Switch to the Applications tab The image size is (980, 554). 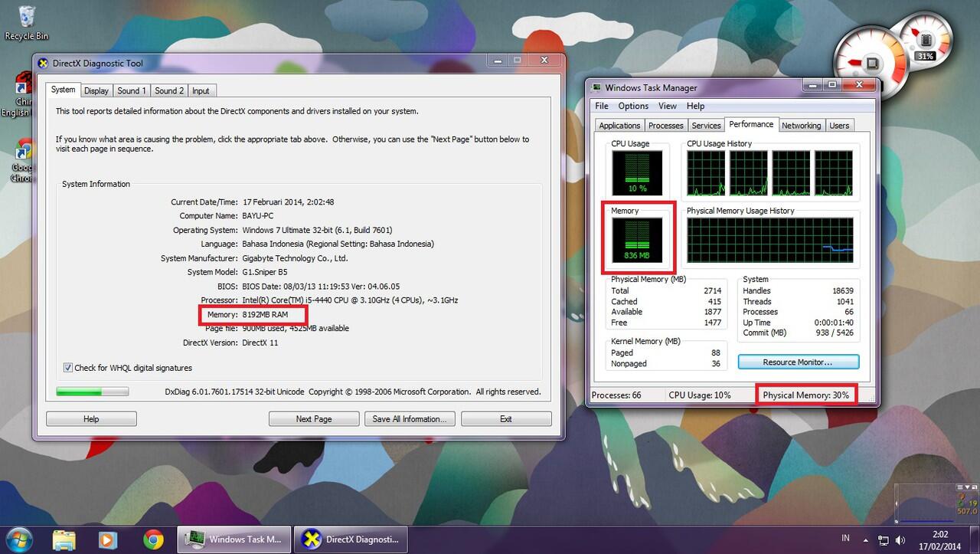coord(619,126)
